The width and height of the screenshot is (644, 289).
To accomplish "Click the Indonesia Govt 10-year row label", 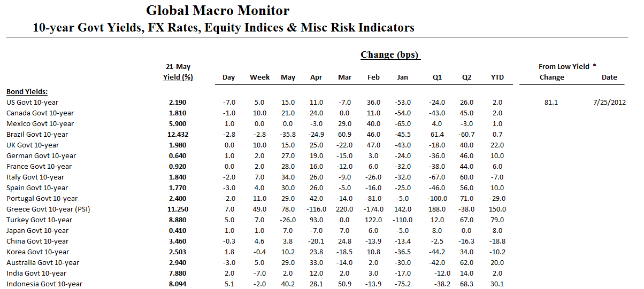I will point(44,284).
